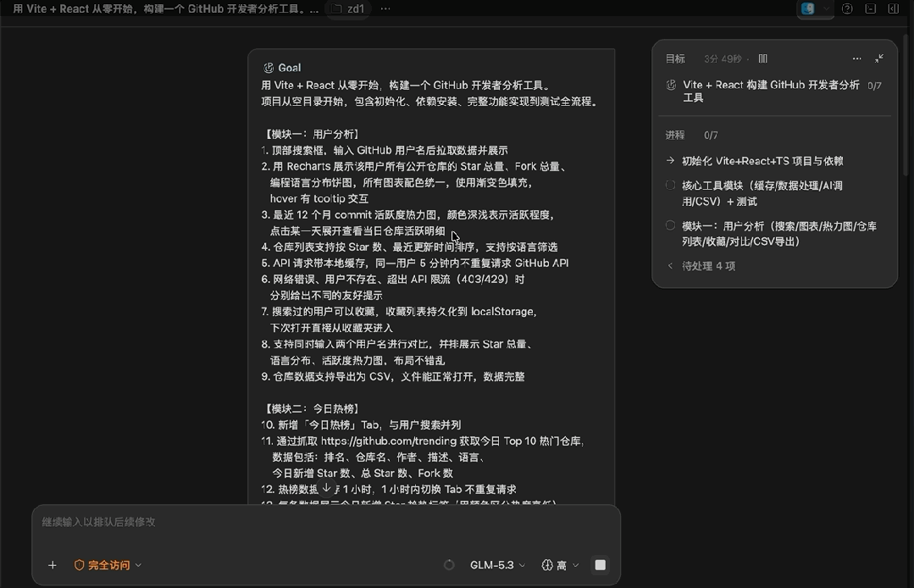The image size is (914, 588).
Task: Click the 【模块二：今日热榜】 heading in message
Action: [312, 408]
